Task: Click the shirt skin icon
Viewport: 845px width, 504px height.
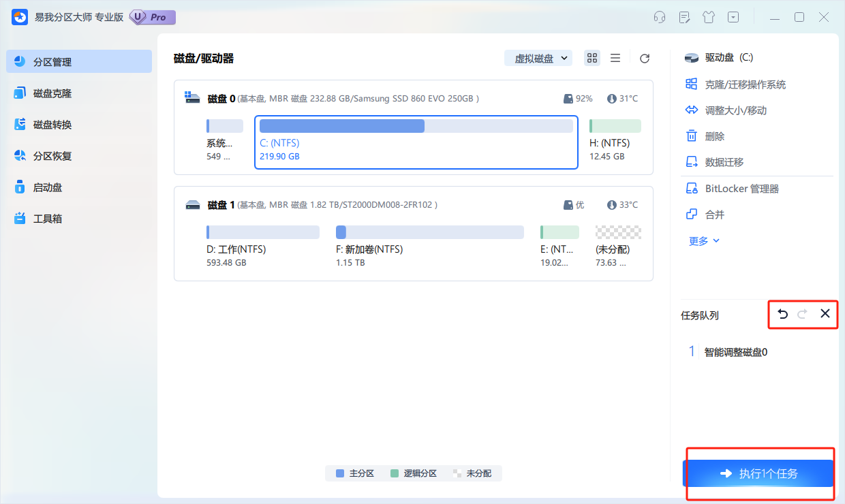Action: [708, 18]
